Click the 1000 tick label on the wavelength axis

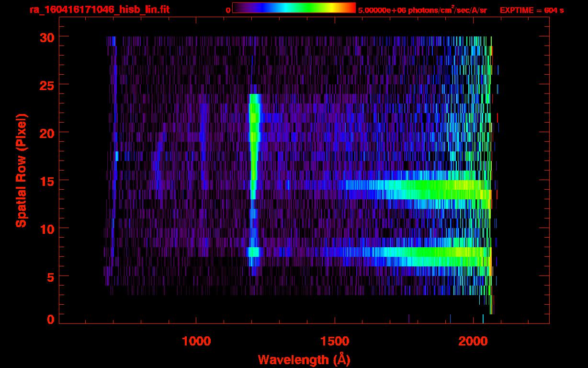point(196,342)
